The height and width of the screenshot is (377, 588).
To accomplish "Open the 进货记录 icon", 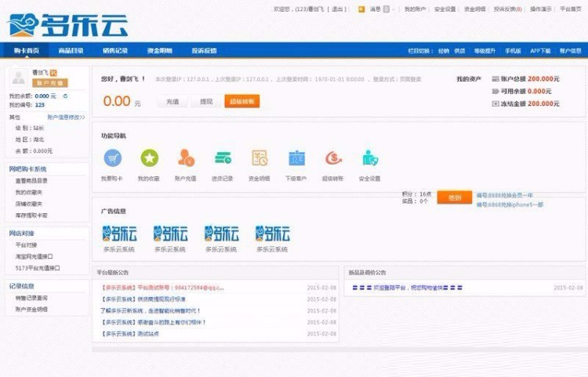I will pos(223,158).
